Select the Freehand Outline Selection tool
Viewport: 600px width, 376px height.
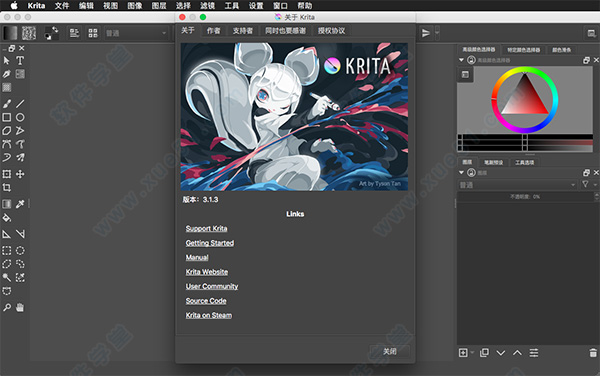pos(20,264)
